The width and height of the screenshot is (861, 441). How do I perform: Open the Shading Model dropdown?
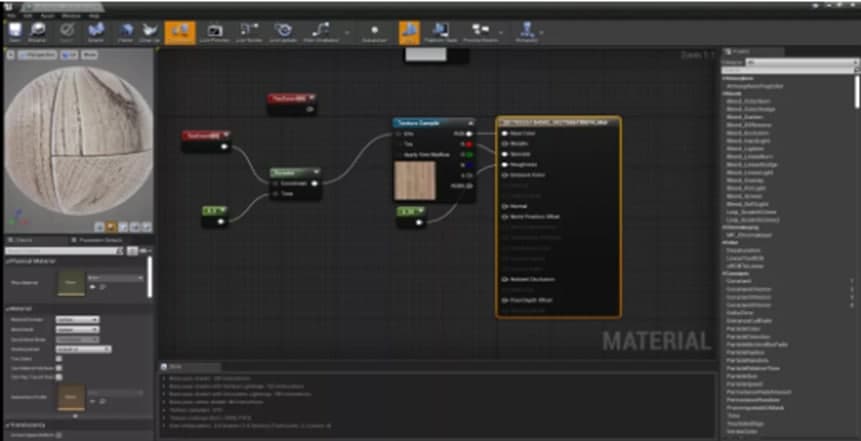pyautogui.click(x=83, y=349)
